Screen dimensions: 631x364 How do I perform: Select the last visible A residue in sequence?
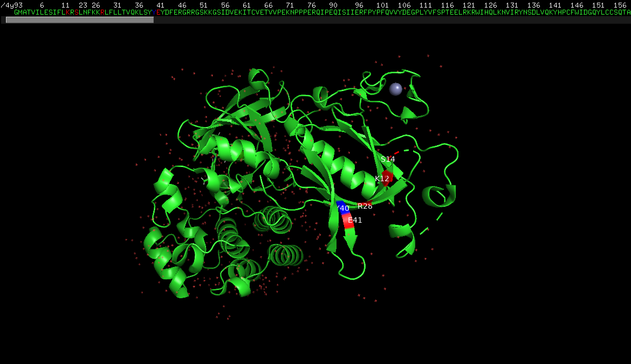click(628, 12)
